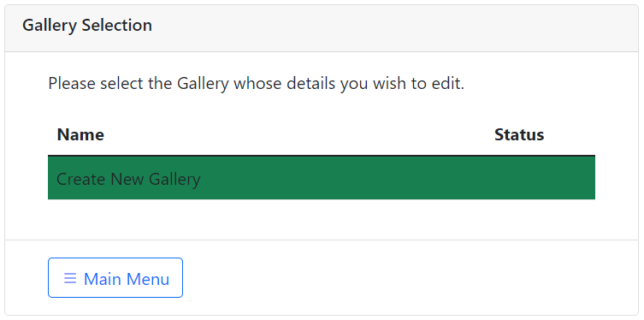Click the Status column header
Image resolution: width=644 pixels, height=320 pixels.
click(519, 134)
